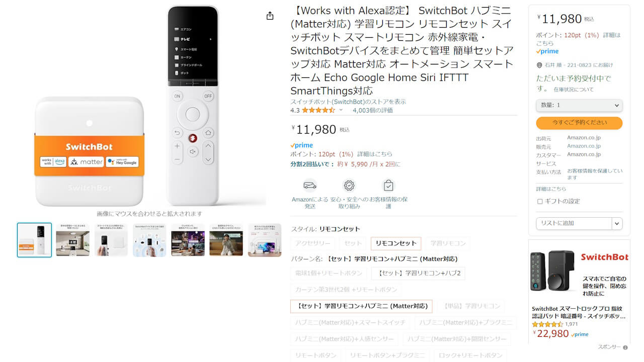Open the 数量 quantity dropdown
The image size is (644, 362).
[579, 105]
